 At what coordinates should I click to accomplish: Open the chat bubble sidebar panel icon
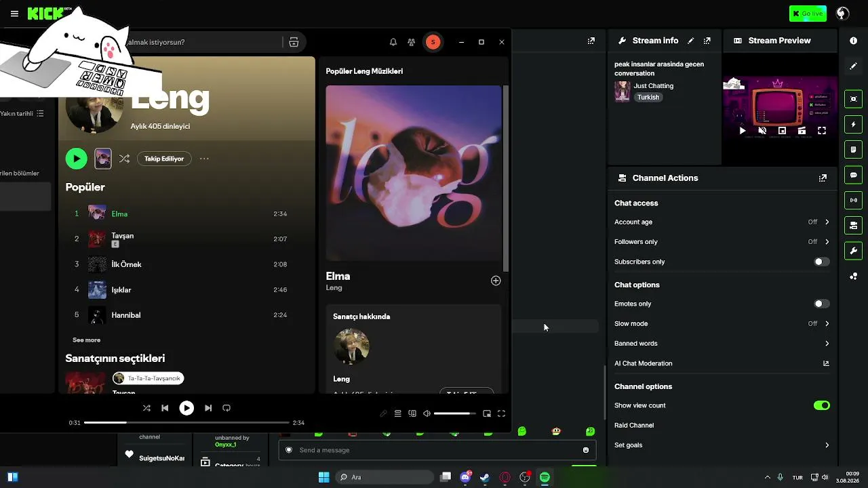pos(854,175)
